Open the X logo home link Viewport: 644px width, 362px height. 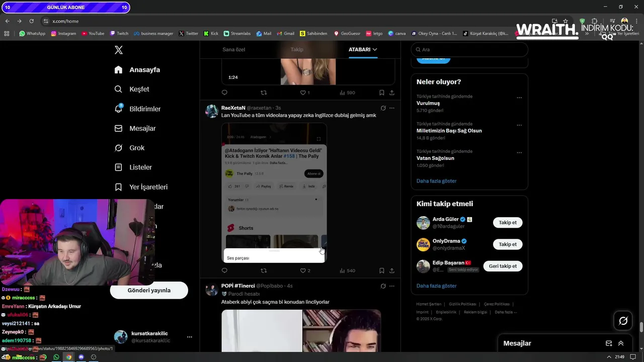(x=119, y=50)
